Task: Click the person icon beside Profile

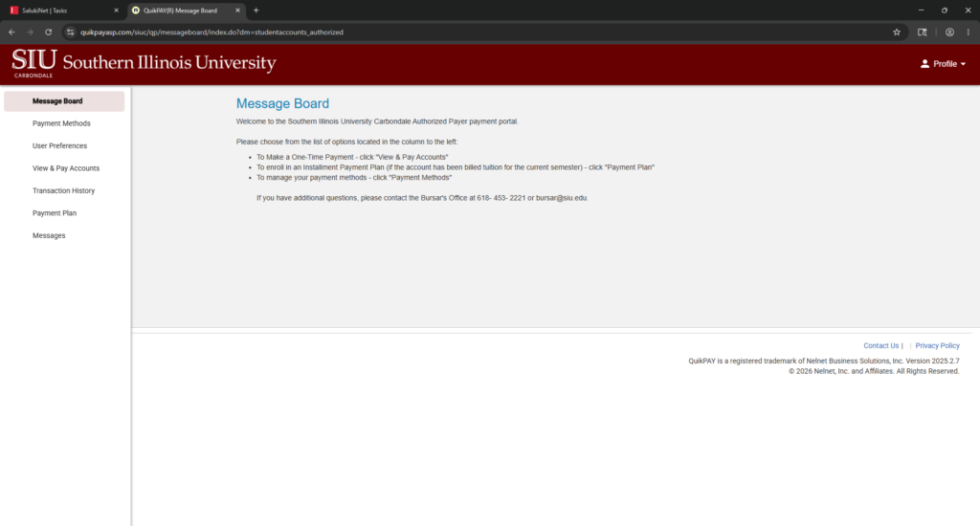Action: coord(924,64)
